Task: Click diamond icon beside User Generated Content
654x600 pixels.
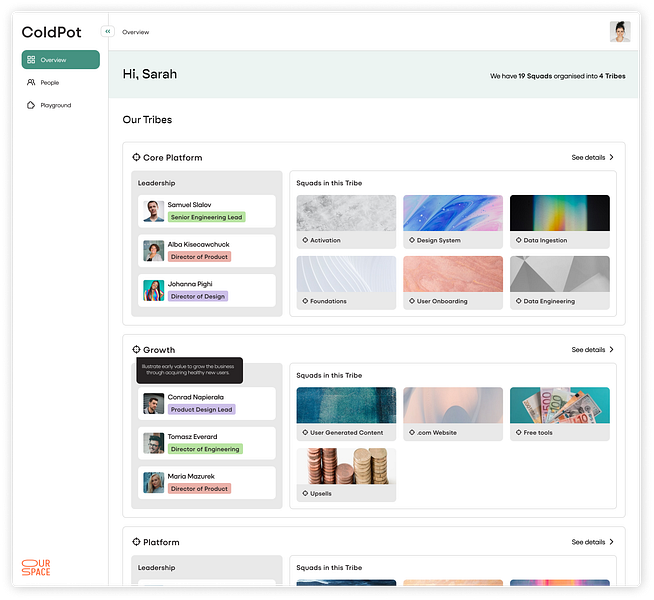Action: [305, 432]
